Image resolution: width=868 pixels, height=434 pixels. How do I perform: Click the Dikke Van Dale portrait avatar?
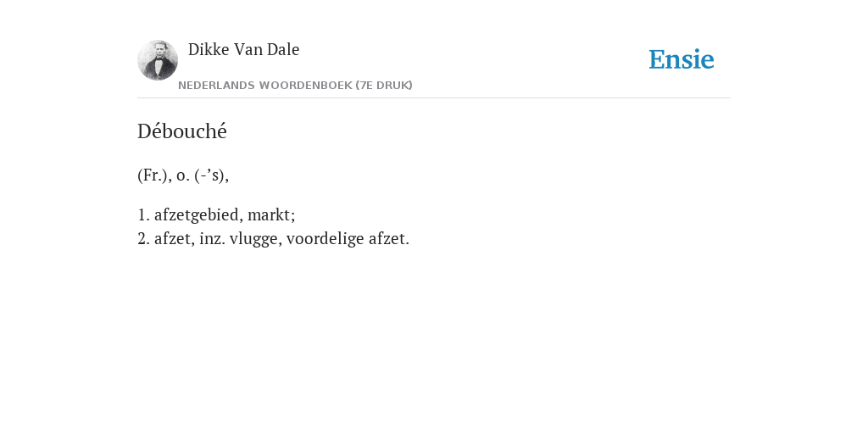158,60
